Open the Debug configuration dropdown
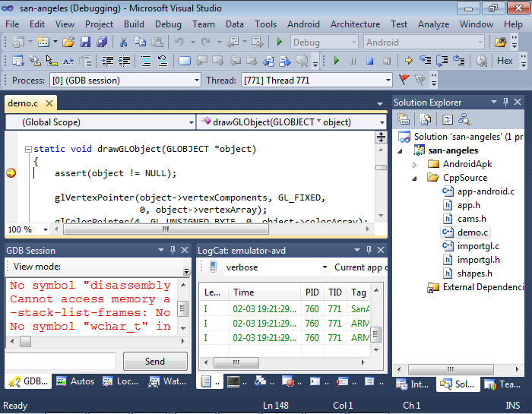Viewport: 532px width, 414px height. (354, 43)
